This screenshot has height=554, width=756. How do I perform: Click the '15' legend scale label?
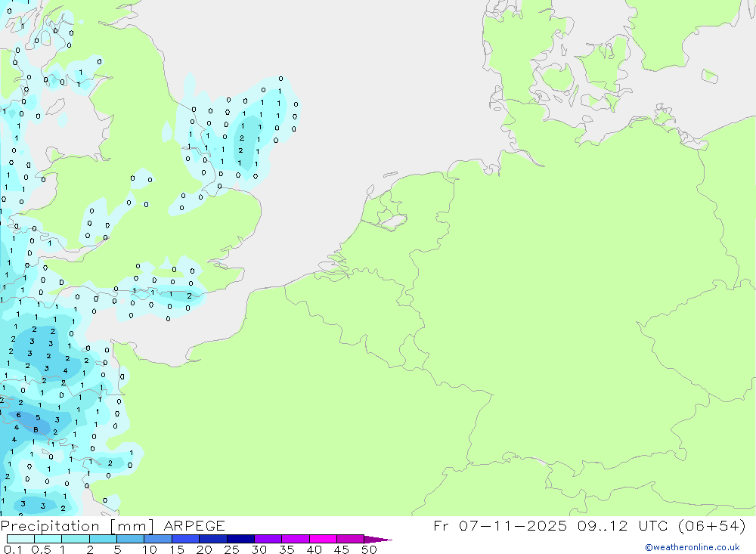(177, 549)
